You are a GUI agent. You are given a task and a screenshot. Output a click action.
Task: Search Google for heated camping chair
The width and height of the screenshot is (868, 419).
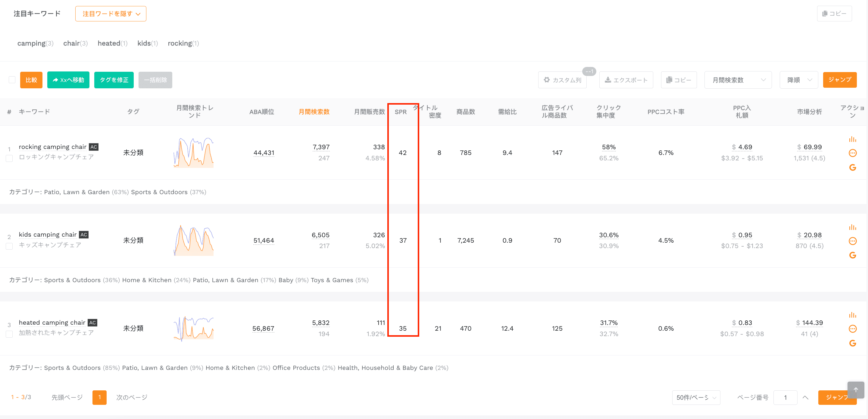853,343
